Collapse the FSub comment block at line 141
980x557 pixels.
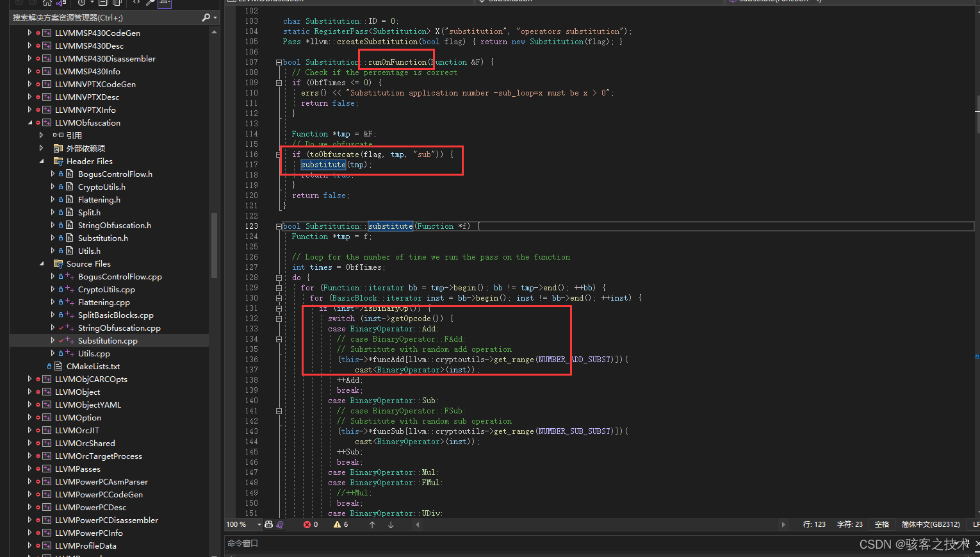pos(279,411)
